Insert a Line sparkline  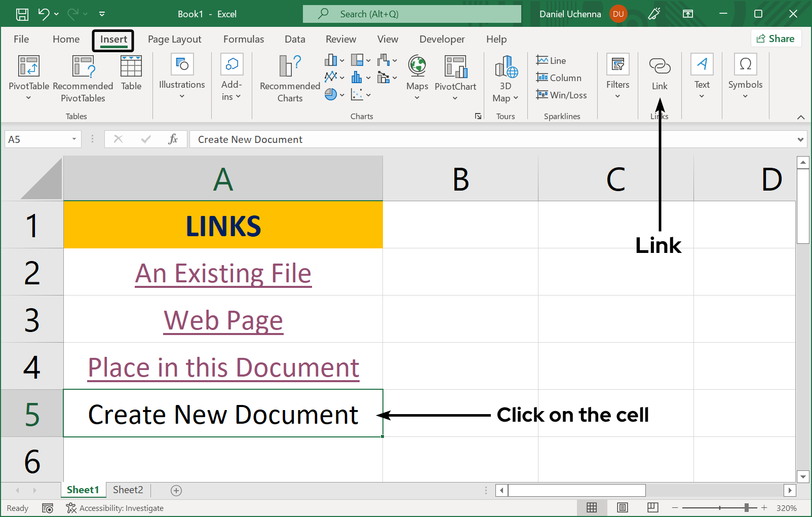coord(551,60)
